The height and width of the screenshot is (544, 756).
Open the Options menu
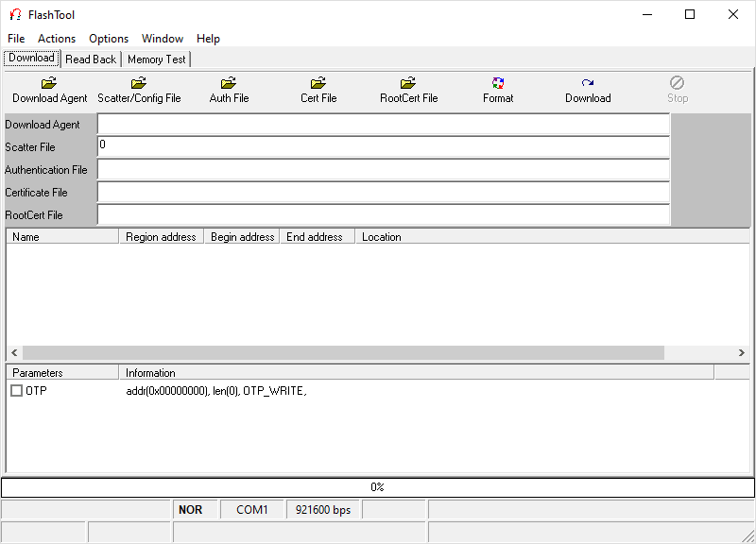point(109,39)
